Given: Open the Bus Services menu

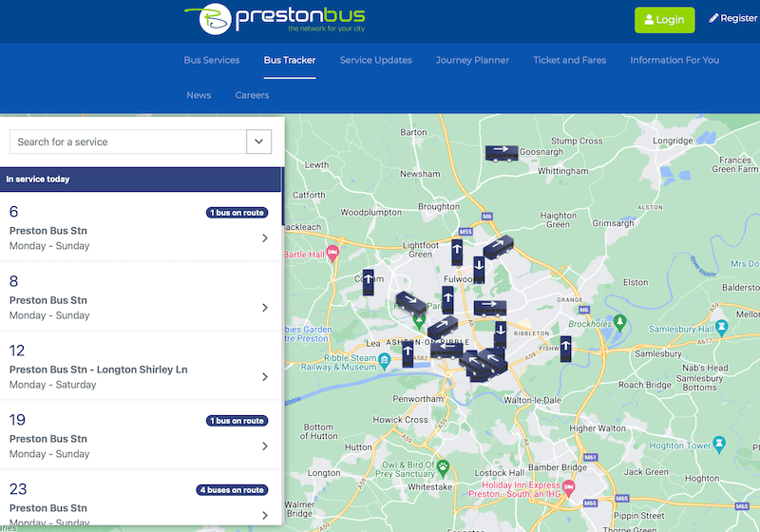Looking at the screenshot, I should coord(212,60).
